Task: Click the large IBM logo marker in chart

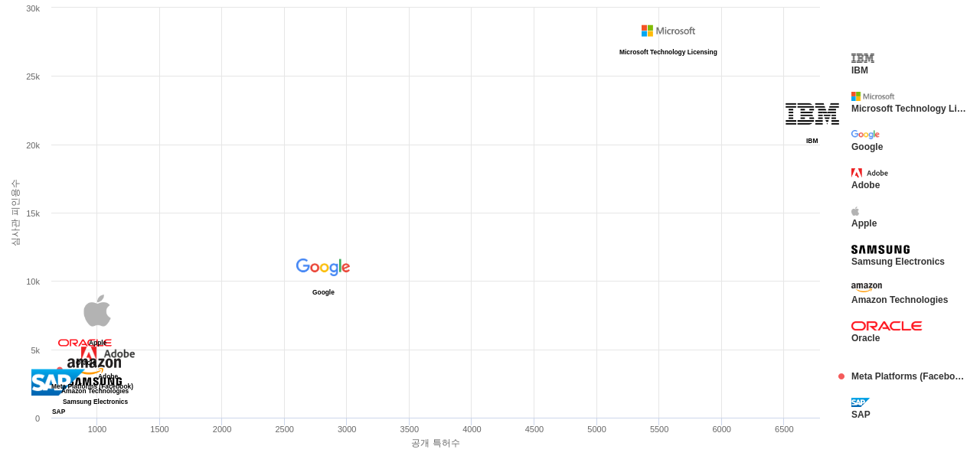Action: coord(812,114)
